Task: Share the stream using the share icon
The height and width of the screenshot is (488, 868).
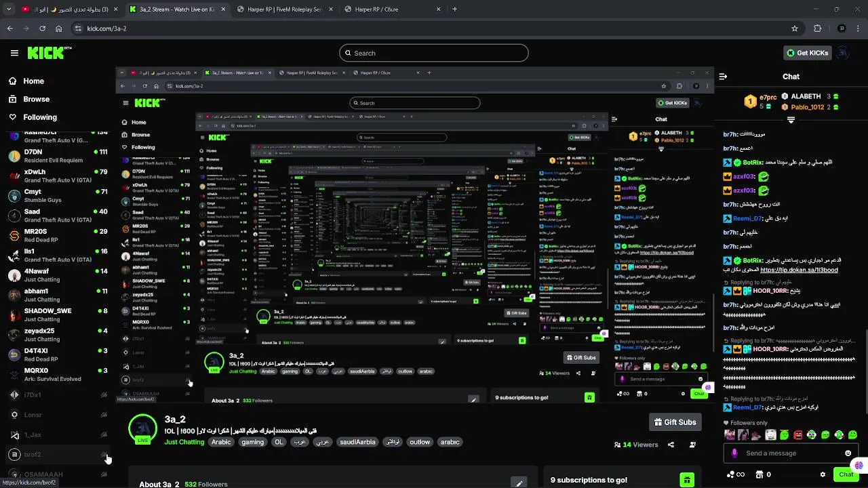Action: 671,445
